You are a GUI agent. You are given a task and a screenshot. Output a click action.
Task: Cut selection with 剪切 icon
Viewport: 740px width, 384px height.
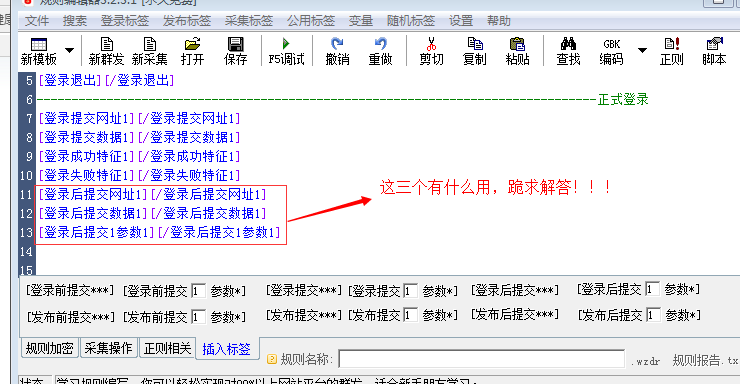[431, 51]
